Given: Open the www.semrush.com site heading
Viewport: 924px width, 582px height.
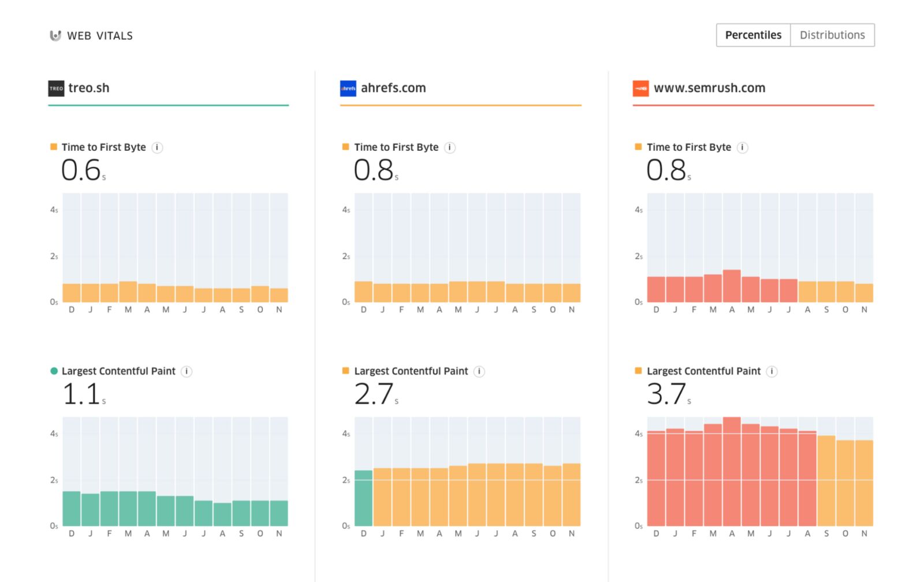Looking at the screenshot, I should 709,88.
